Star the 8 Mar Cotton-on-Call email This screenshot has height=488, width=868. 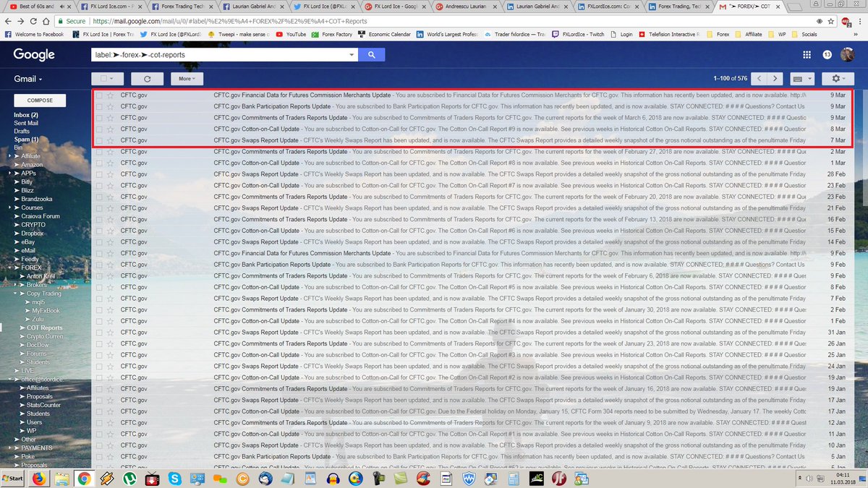pos(110,129)
